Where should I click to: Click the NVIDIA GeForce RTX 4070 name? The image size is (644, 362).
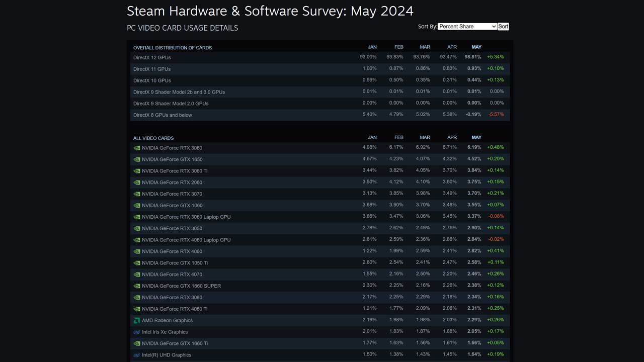pos(172,275)
